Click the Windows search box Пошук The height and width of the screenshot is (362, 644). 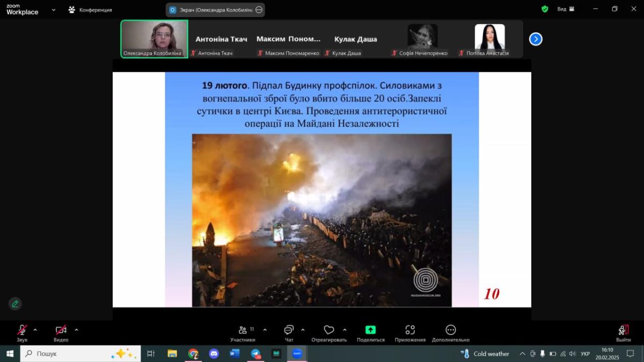[80, 354]
